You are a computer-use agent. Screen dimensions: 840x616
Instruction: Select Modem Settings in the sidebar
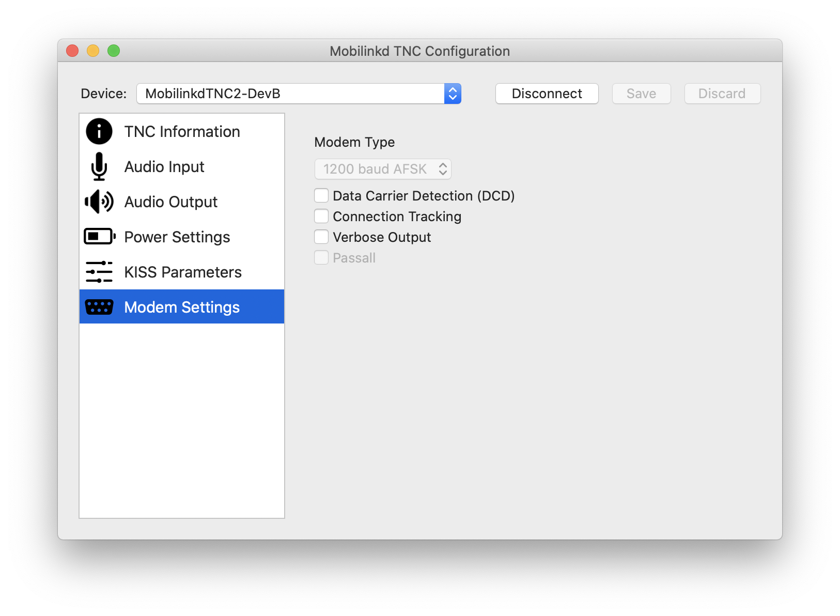coord(182,307)
